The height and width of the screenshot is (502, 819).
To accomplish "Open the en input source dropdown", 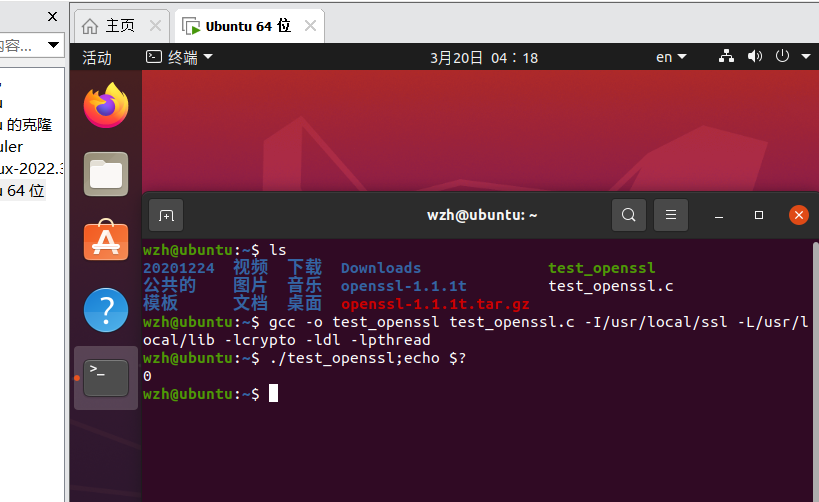I will pos(671,57).
